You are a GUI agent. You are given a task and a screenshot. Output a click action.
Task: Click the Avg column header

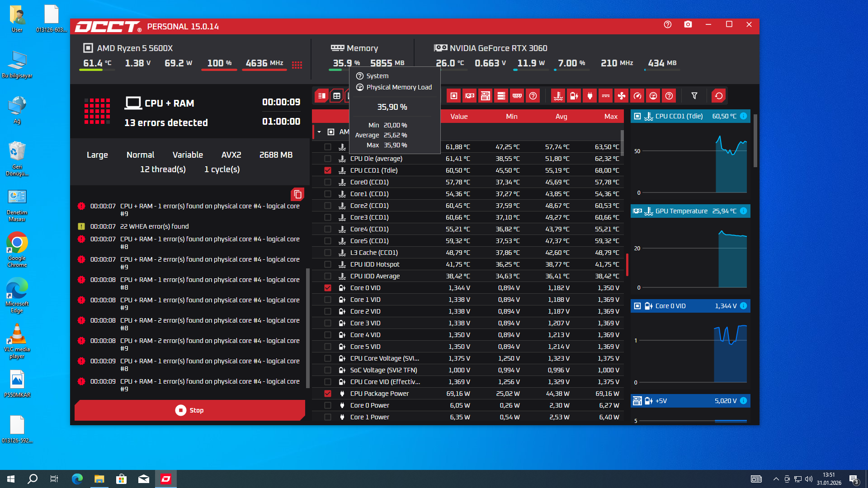click(x=561, y=117)
